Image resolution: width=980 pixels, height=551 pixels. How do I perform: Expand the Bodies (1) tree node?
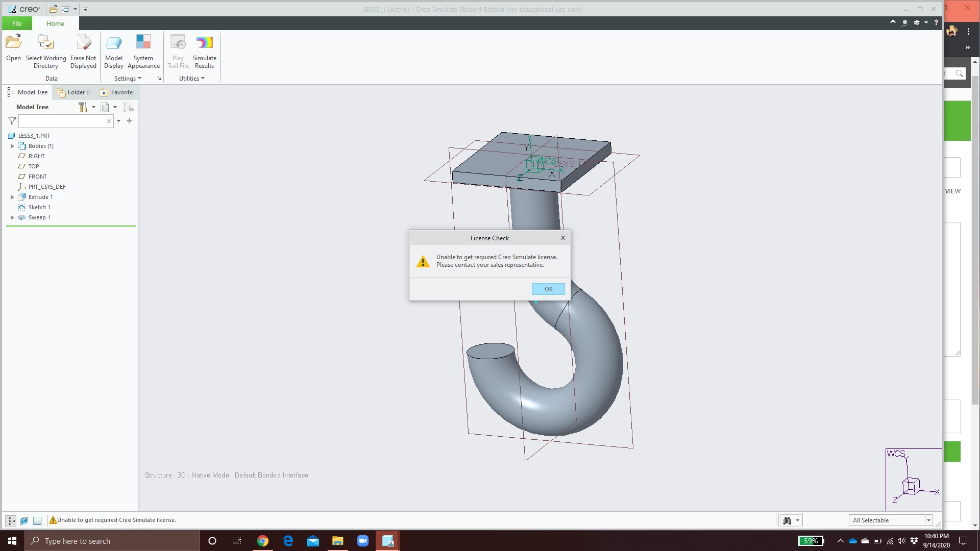[x=12, y=146]
